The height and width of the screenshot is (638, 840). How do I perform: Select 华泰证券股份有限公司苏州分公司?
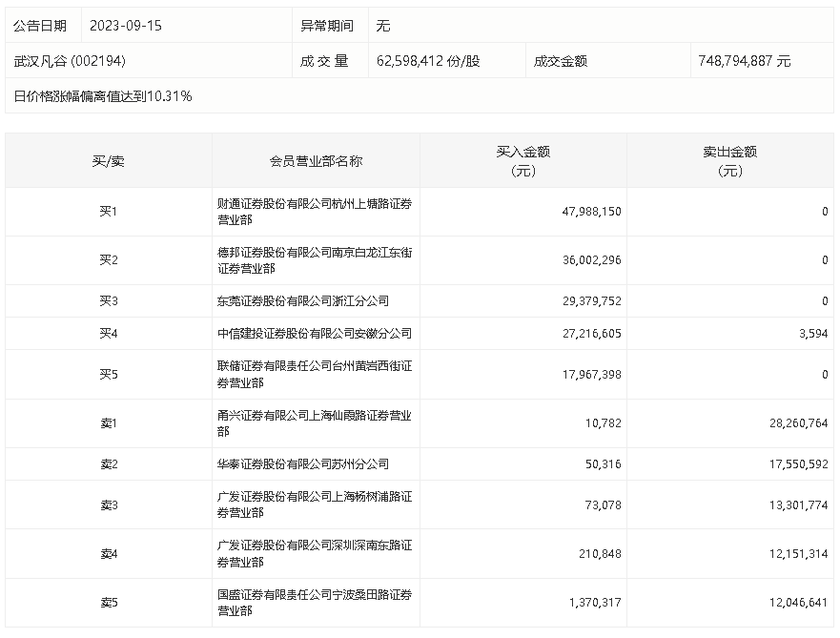pos(303,464)
